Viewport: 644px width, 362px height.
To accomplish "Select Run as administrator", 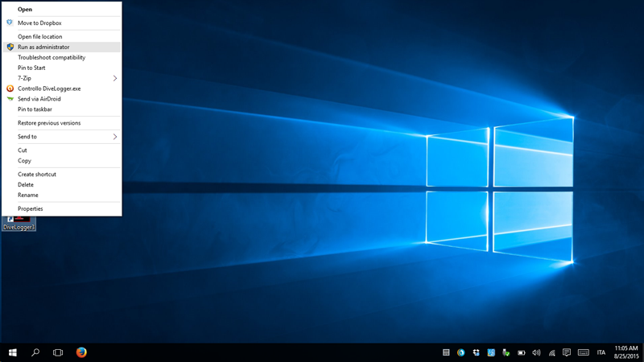I will coord(62,47).
